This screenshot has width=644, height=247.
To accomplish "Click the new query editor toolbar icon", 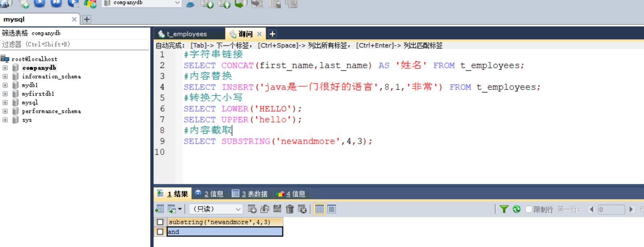I will pos(24,4).
